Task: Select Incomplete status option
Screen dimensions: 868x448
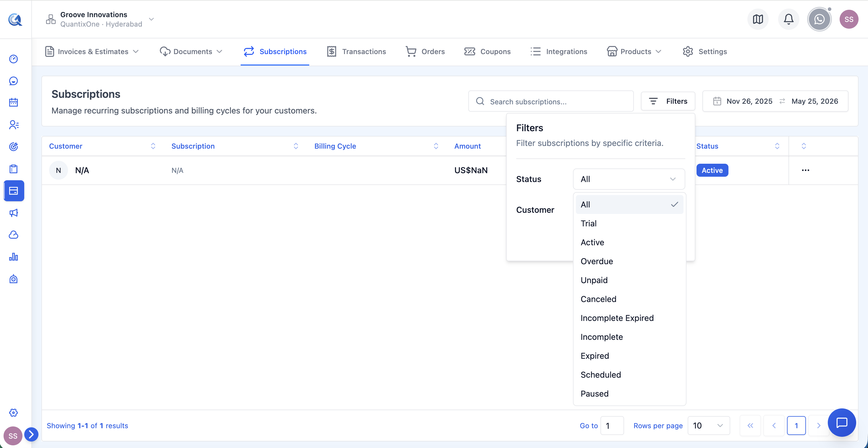Action: pos(629,337)
